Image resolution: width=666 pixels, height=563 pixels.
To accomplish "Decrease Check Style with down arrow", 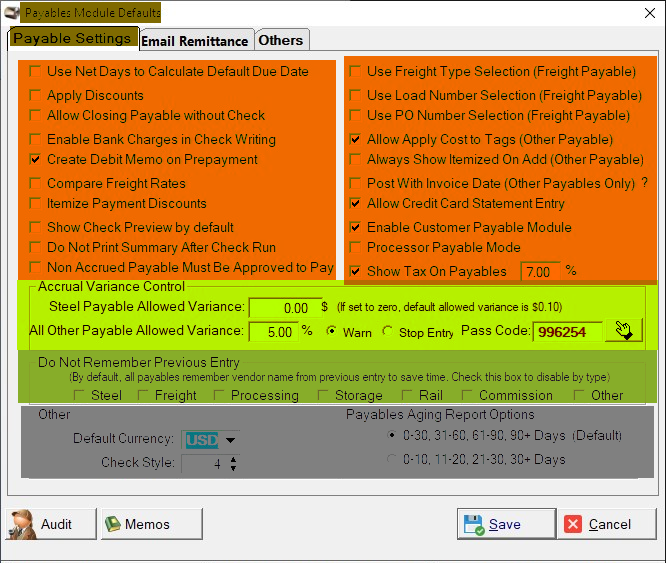I will click(x=233, y=467).
